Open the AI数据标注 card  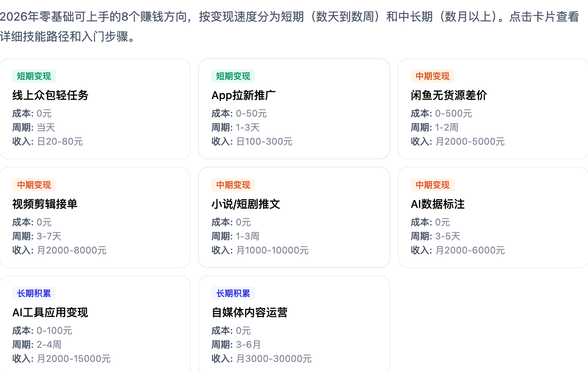493,218
